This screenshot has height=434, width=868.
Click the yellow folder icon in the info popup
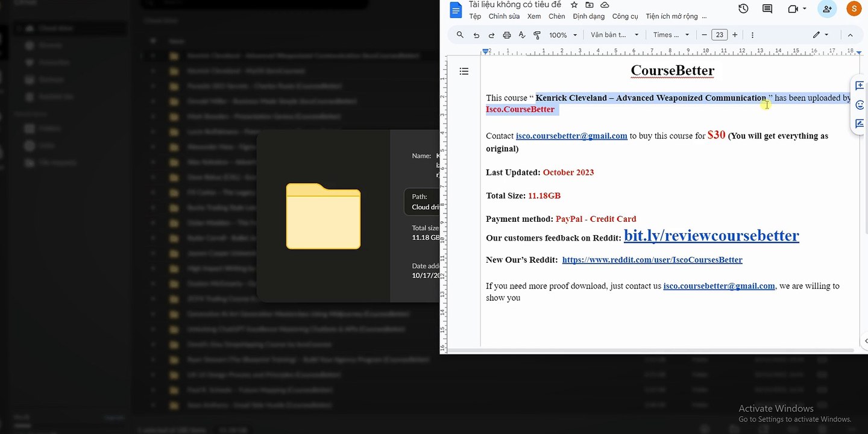[323, 216]
